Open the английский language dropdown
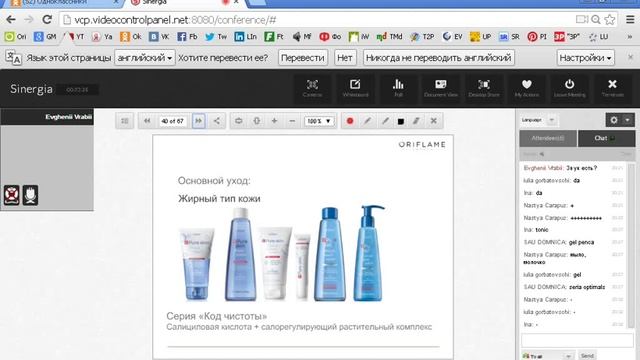 tap(144, 58)
